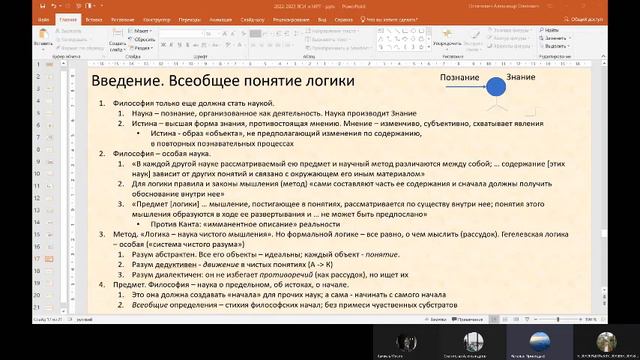Click the 'Познание' label on slide

[459, 77]
